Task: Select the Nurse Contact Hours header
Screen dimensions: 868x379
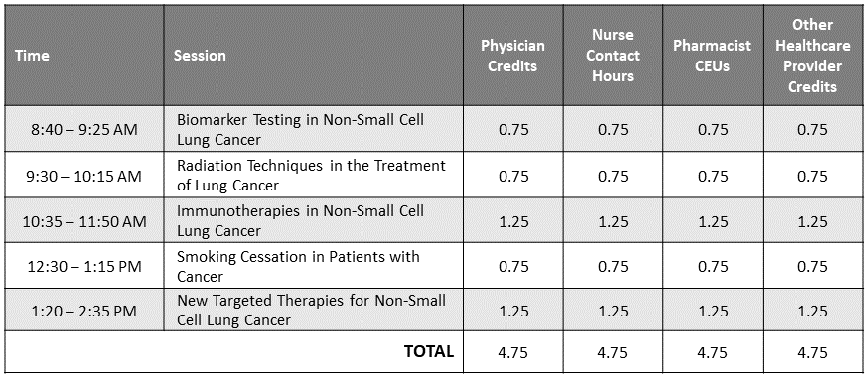Action: click(614, 56)
